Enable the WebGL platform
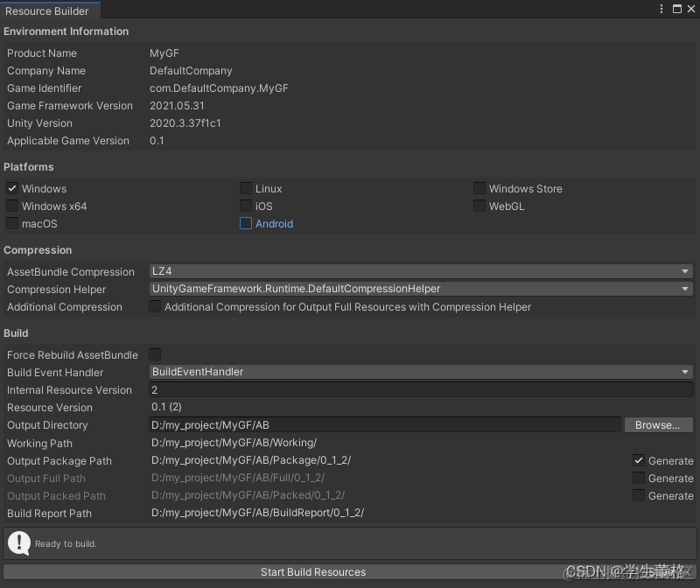700x588 pixels. (479, 206)
